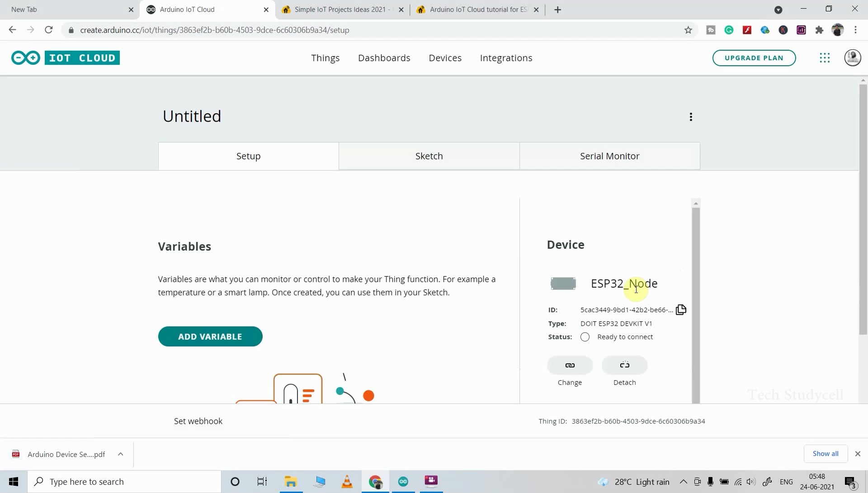The width and height of the screenshot is (868, 493).
Task: Click the Change device link icon
Action: 570,365
